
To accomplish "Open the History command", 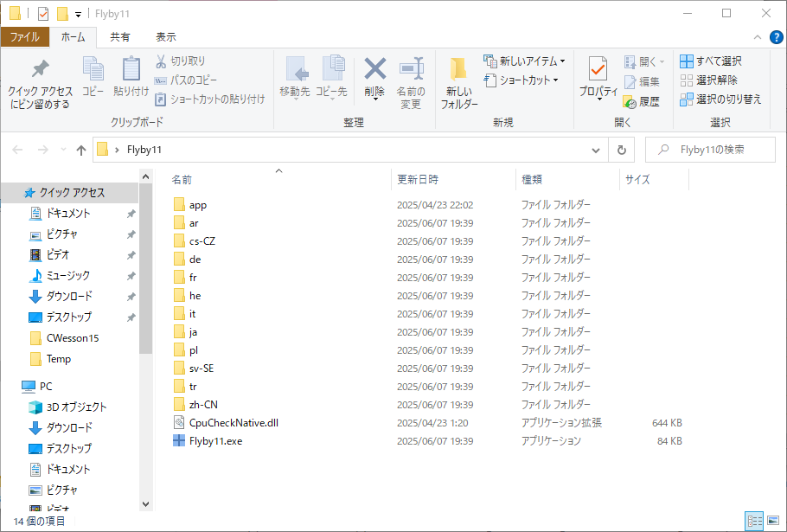I will [x=642, y=102].
